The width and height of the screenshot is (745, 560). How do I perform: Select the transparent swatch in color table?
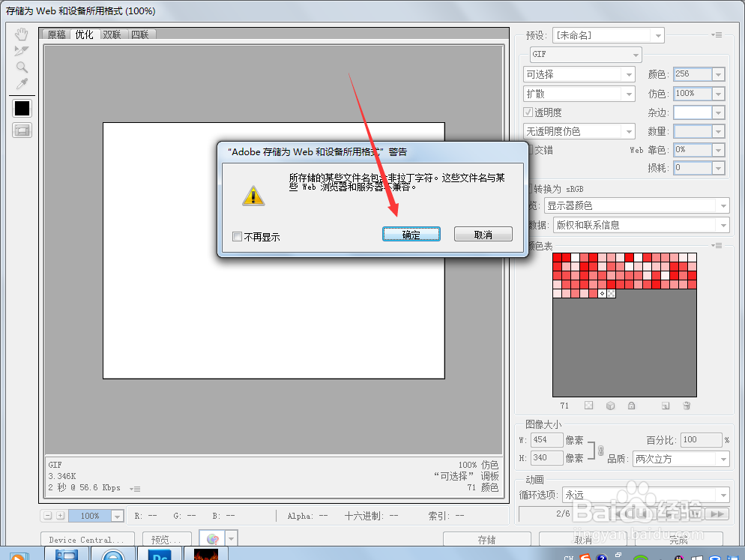click(612, 293)
